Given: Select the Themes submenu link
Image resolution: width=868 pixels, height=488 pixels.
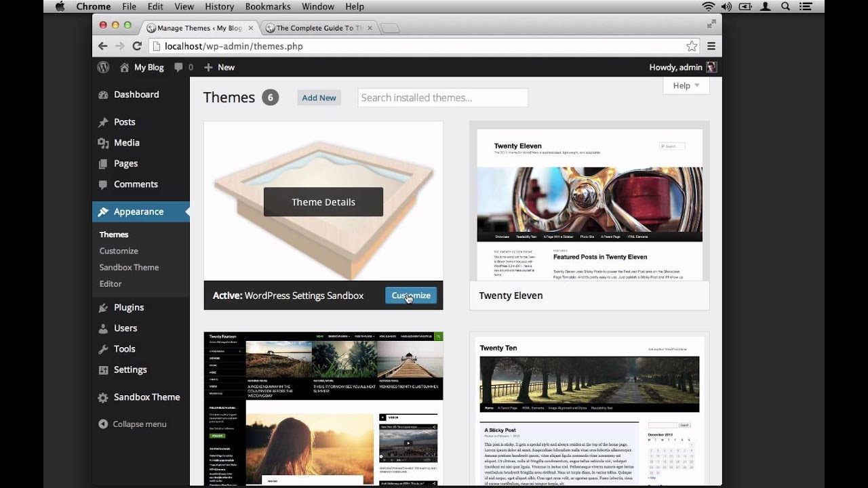Looking at the screenshot, I should [114, 235].
